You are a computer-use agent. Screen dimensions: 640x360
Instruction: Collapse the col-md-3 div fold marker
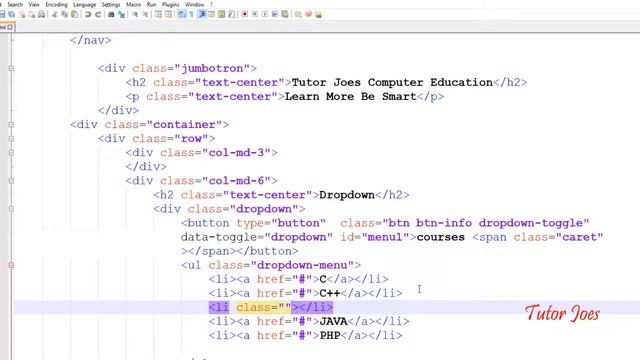(x=11, y=153)
